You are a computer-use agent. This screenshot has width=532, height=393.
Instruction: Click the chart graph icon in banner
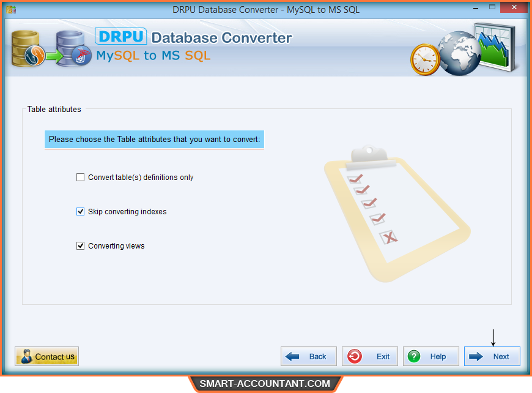(495, 47)
